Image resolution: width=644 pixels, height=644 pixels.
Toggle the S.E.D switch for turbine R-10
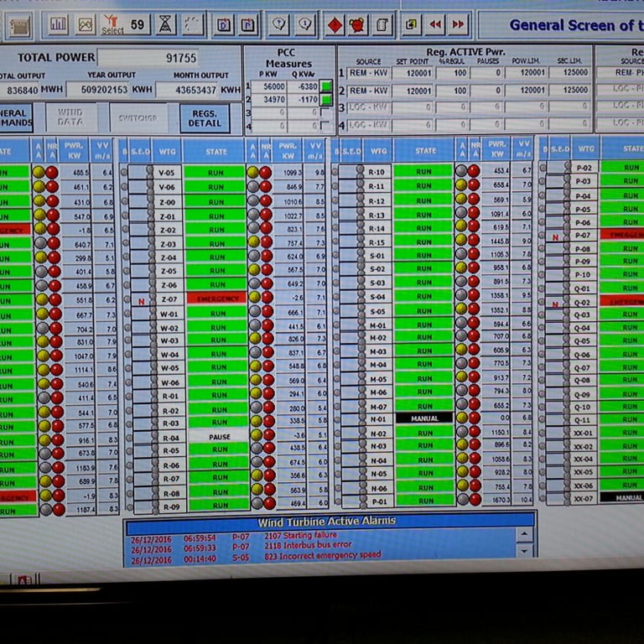pos(351,172)
